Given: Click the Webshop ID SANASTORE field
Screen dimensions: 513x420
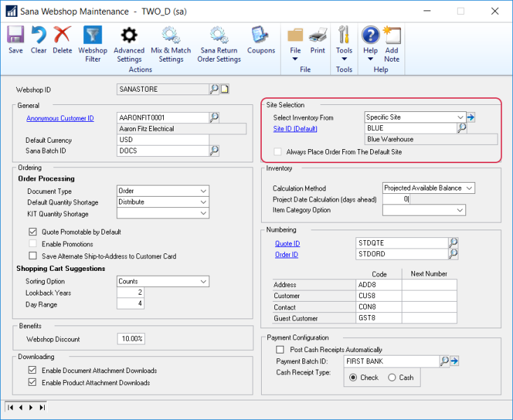Looking at the screenshot, I should tap(163, 89).
